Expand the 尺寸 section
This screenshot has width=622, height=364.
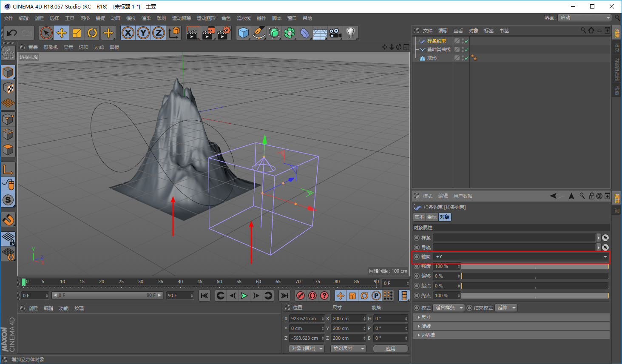click(511, 317)
